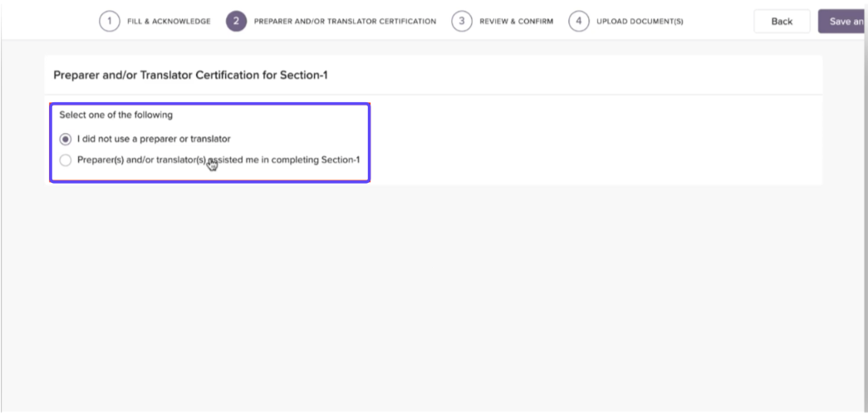The width and height of the screenshot is (868, 414).
Task: Select the "I did not use a preparer" radio button
Action: [x=66, y=139]
